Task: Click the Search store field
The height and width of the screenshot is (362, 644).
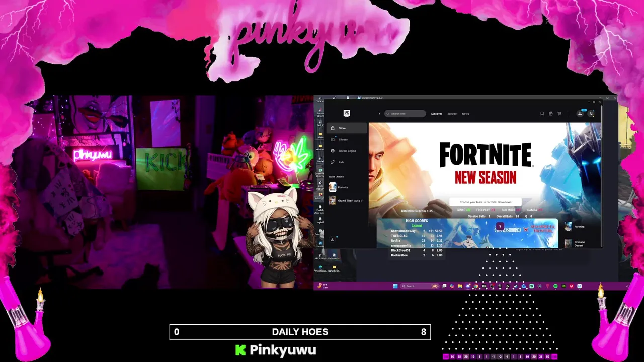Action: [406, 114]
